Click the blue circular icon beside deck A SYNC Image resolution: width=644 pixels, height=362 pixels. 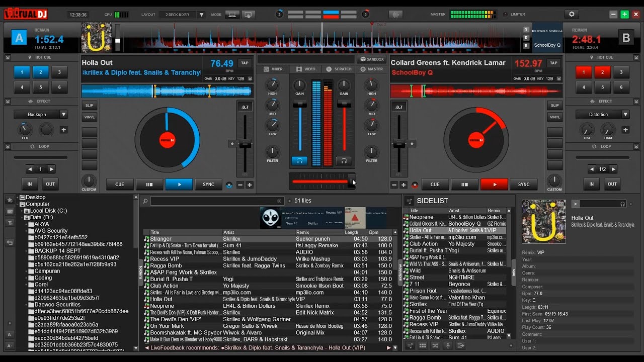click(x=229, y=185)
